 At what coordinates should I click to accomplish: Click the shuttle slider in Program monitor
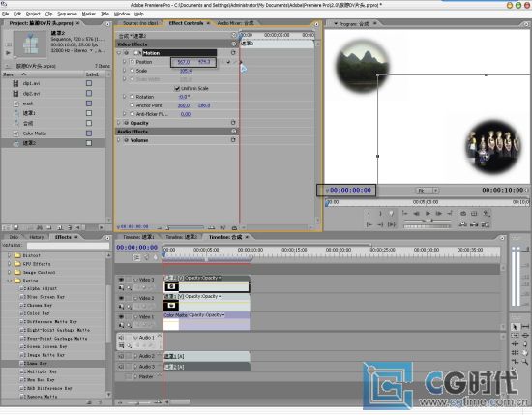428,221
